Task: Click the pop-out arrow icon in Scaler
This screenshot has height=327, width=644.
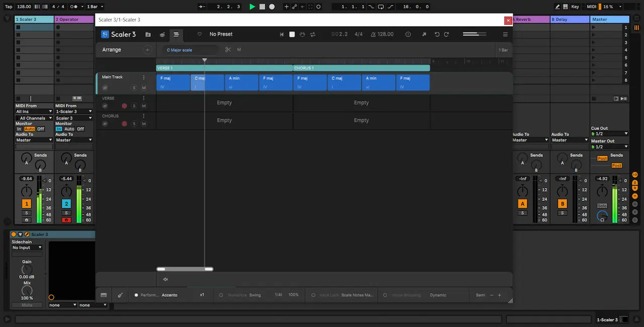Action: [x=424, y=34]
